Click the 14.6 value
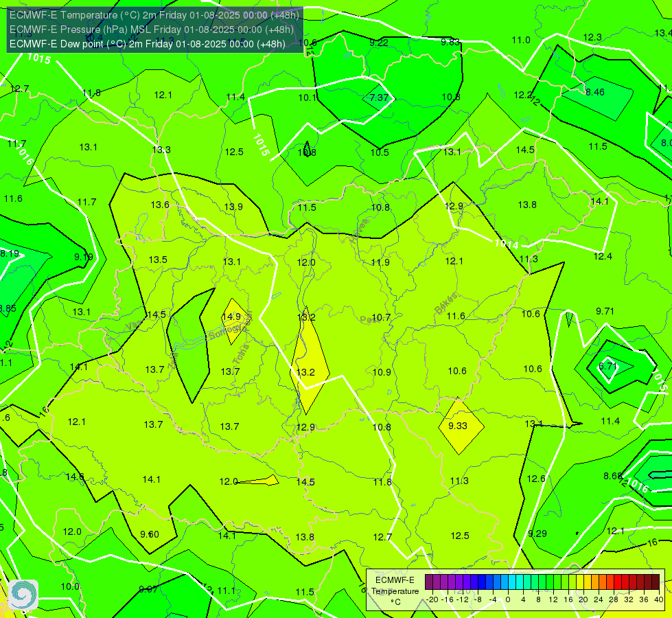Image resolution: width=672 pixels, height=618 pixels. pyautogui.click(x=75, y=477)
